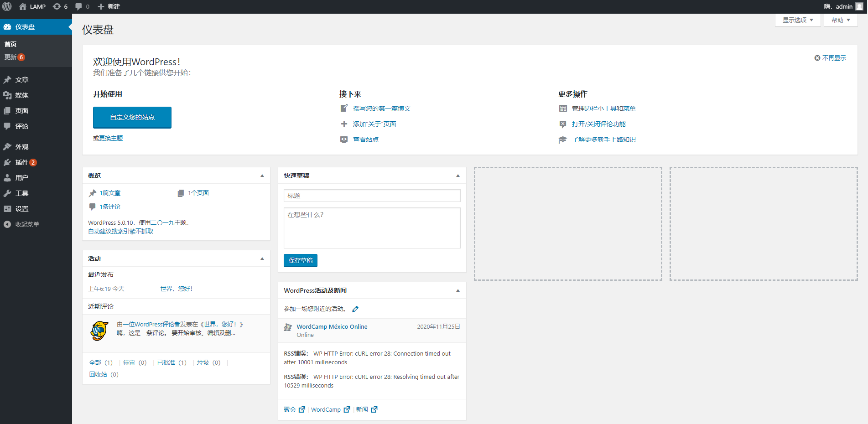Click the 添加"关于"页面 link

pos(374,124)
